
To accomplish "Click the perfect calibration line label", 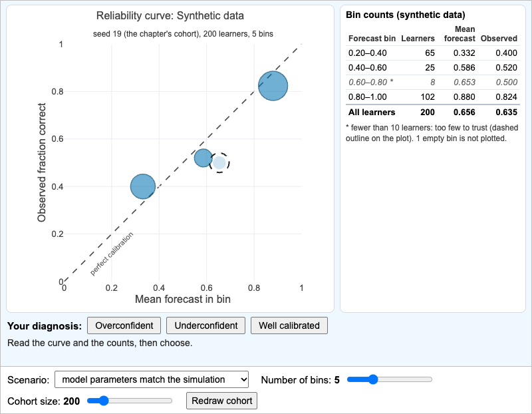I will coord(112,254).
